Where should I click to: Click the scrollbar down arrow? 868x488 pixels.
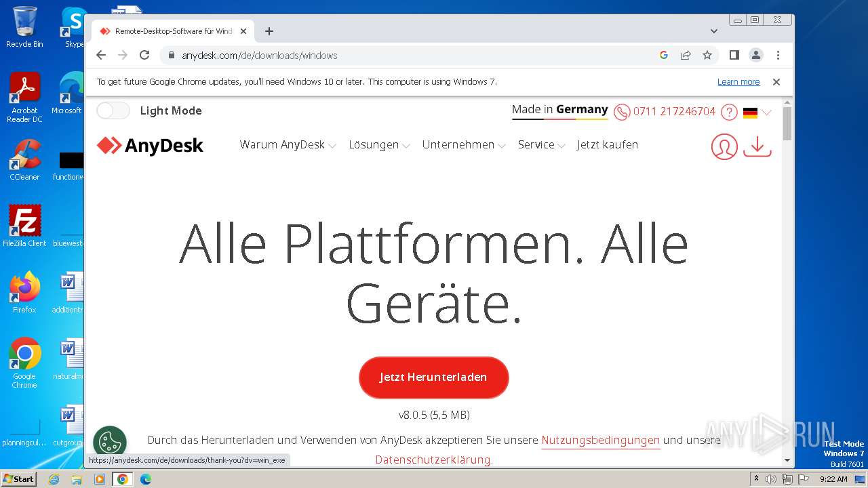click(x=787, y=460)
